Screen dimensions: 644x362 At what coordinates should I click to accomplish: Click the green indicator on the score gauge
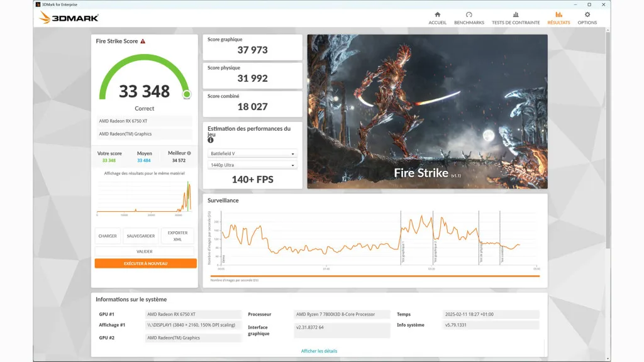[x=187, y=94]
